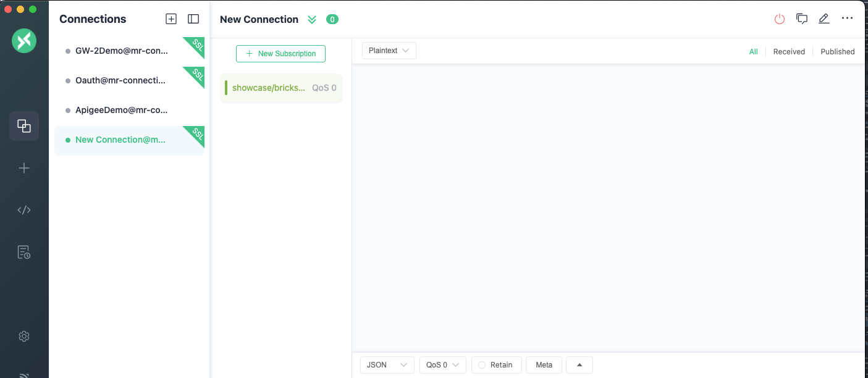Image resolution: width=868 pixels, height=378 pixels.
Task: Edit connection with the pencil icon
Action: click(824, 19)
